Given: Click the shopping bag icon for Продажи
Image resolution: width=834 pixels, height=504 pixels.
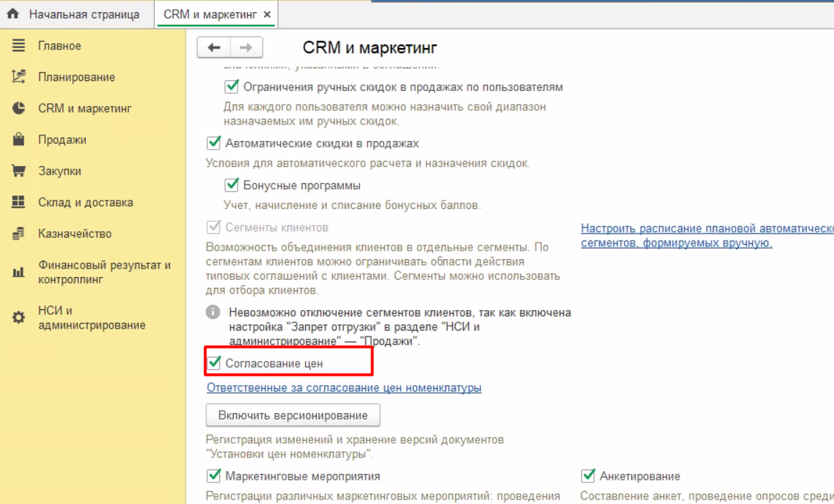Looking at the screenshot, I should pos(19,140).
